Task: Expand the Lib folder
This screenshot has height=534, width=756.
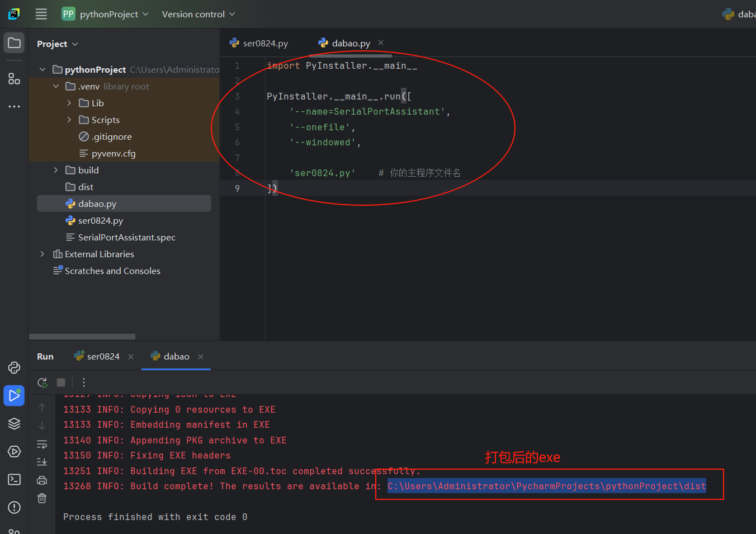Action: tap(69, 103)
